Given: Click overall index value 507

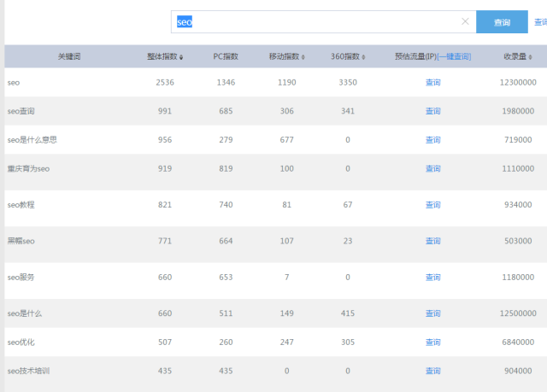Looking at the screenshot, I should point(165,342).
